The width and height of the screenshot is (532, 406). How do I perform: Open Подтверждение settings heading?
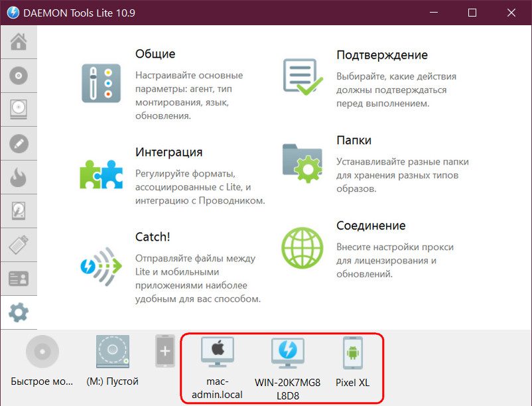coord(382,55)
